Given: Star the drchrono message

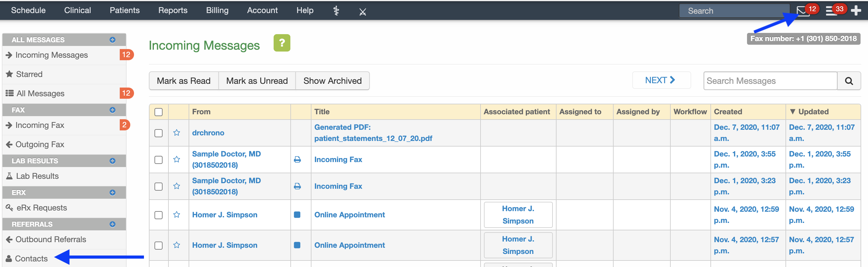Looking at the screenshot, I should 177,133.
